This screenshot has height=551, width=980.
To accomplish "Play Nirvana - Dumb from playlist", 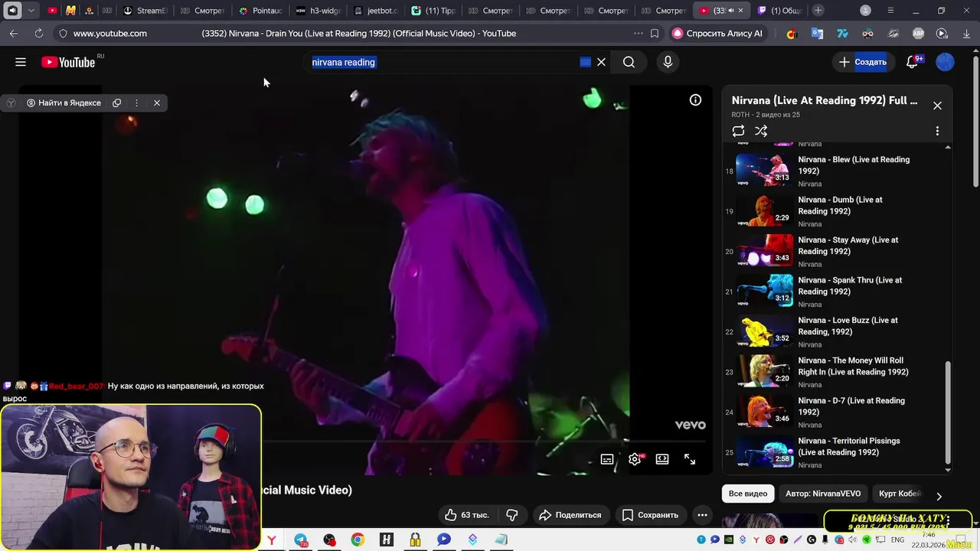I will pyautogui.click(x=835, y=210).
